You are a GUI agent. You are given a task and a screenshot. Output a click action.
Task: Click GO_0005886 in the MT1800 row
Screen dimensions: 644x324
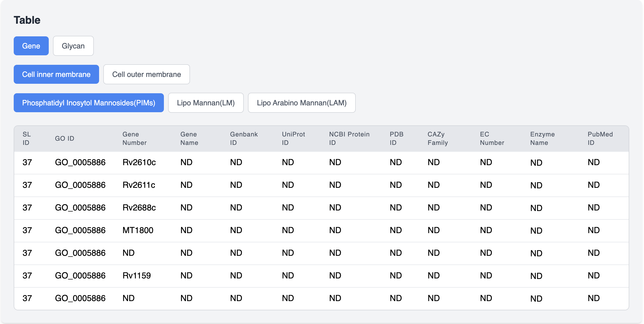coord(80,230)
